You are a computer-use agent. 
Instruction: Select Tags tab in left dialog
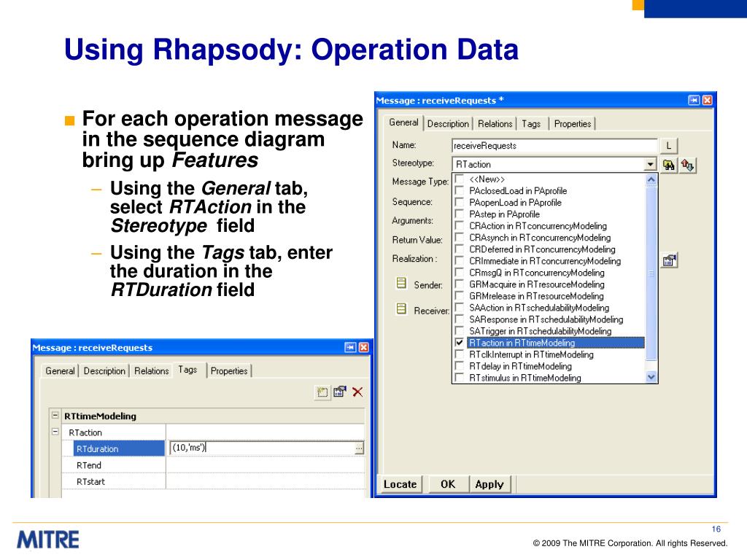[187, 370]
